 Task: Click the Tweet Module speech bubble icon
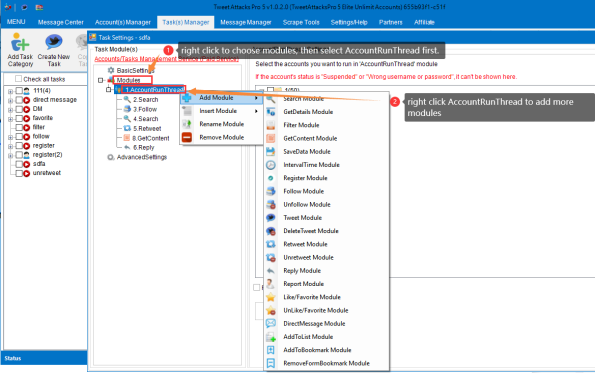pyautogui.click(x=271, y=217)
